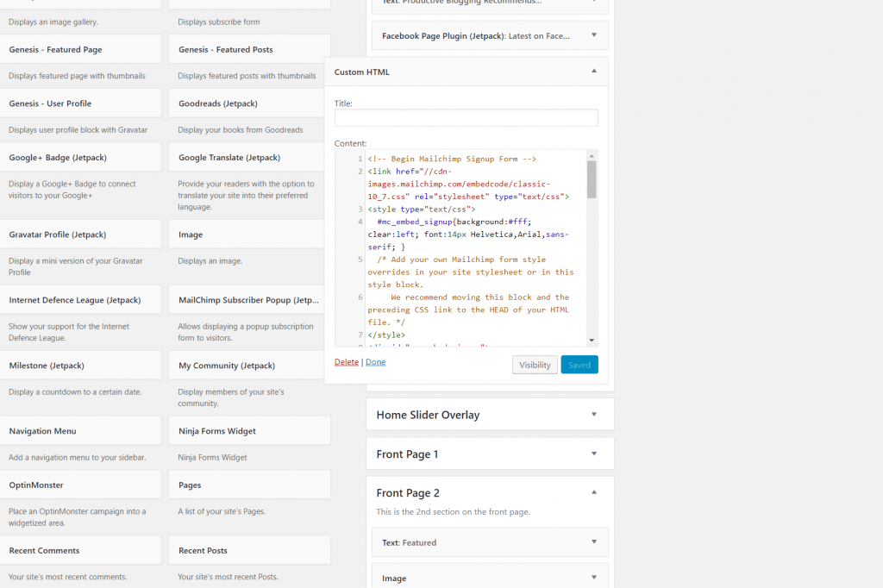Select the Goodreads (Jetpack) widget
883x588 pixels.
click(x=247, y=103)
